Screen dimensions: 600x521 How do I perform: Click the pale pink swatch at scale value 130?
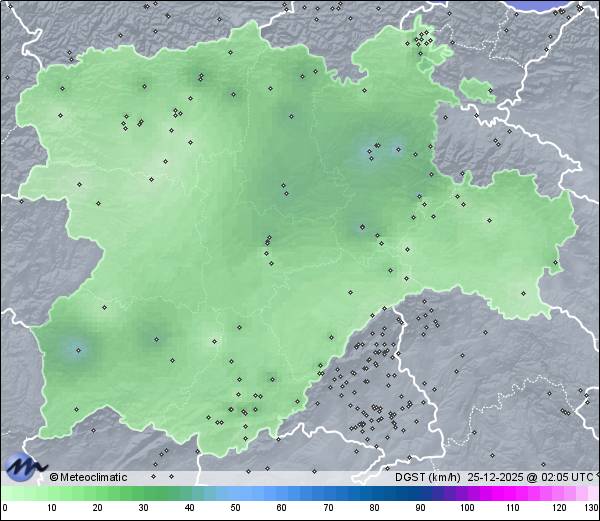[593, 493]
